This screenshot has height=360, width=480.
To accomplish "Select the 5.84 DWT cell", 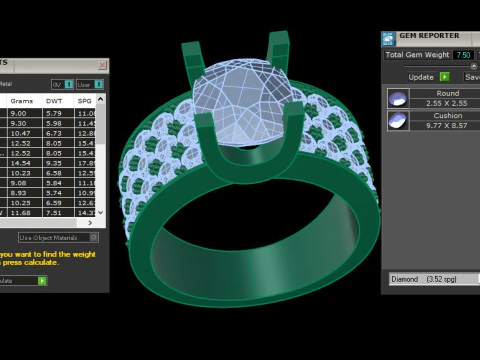I will click(58, 183).
